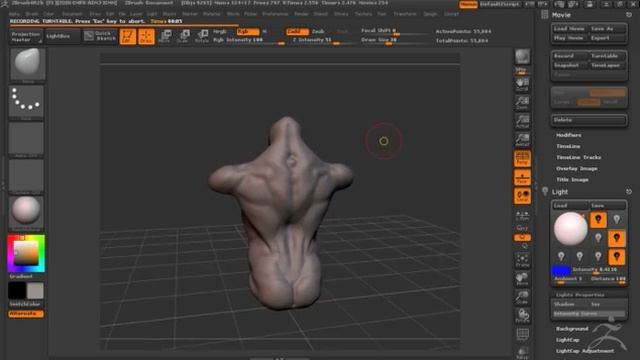Select the Scale tool in top shelf
Screen dimensions: 640x360
coord(183,36)
